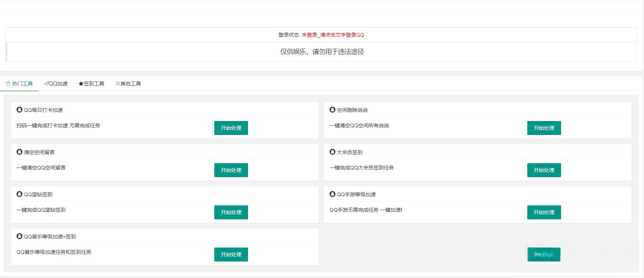Open the QQ加速 tab
This screenshot has height=278, width=644.
click(56, 84)
